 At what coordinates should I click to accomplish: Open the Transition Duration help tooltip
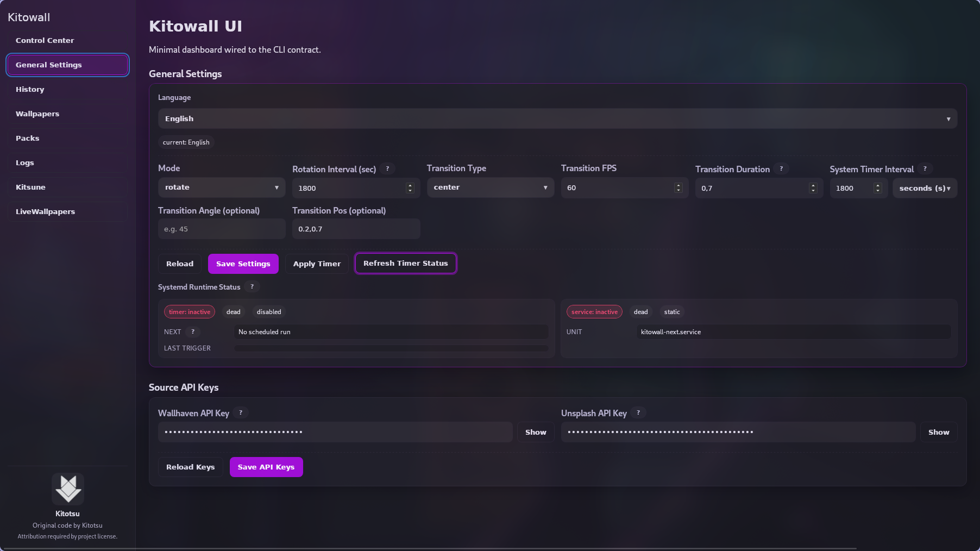[782, 168]
